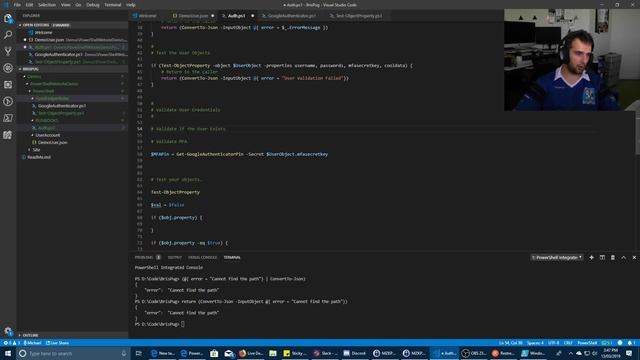
Task: Switch to OBS Studio on the taskbar
Action: (474, 353)
